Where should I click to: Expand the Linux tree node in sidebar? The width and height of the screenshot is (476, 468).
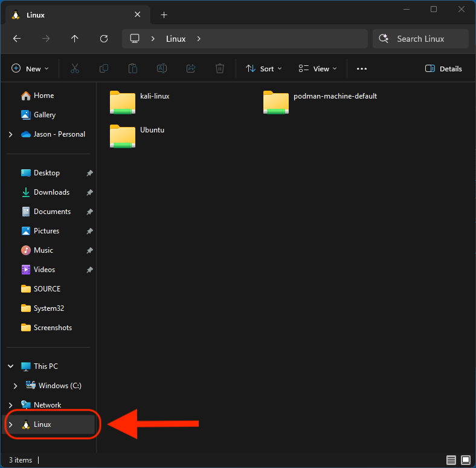click(x=11, y=424)
